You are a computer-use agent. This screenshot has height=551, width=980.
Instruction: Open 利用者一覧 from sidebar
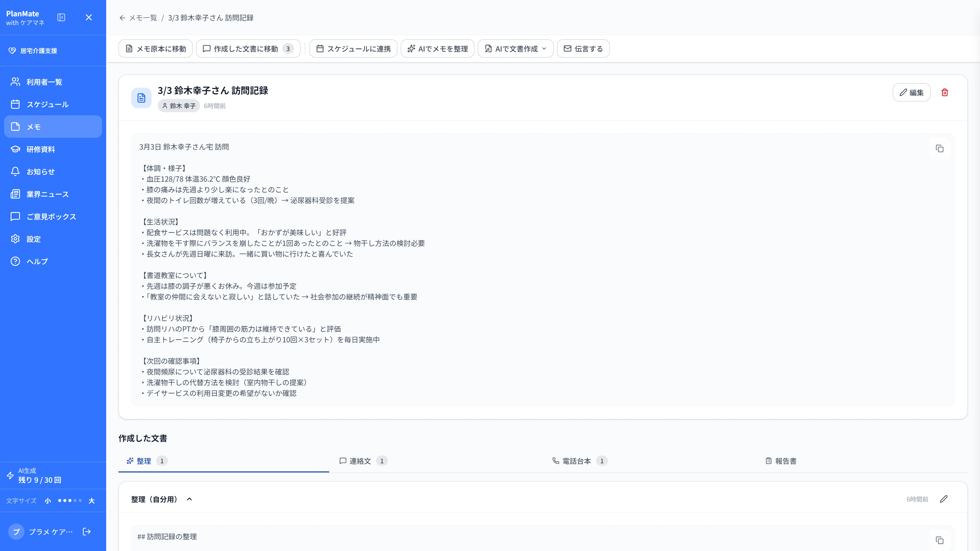53,82
